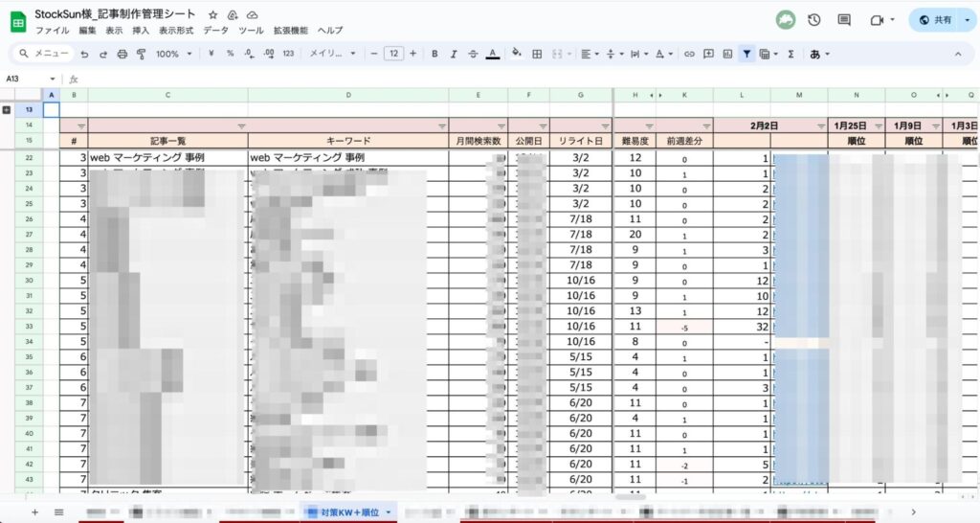Open the zoom 100% dropdown
This screenshot has width=980, height=523.
174,54
